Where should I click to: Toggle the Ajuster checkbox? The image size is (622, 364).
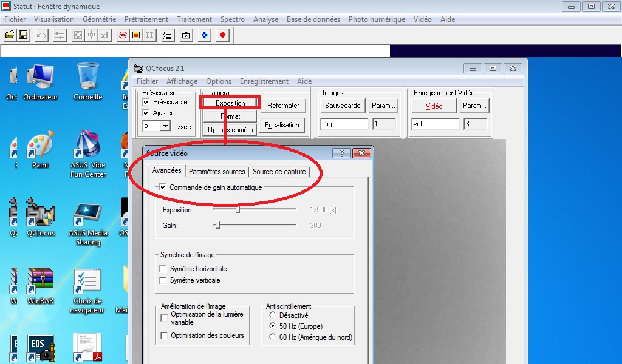(x=146, y=113)
